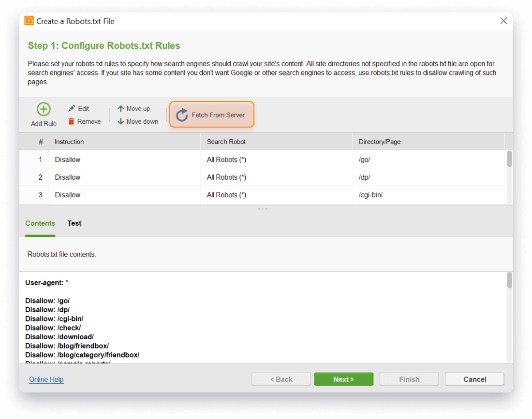Viewport: 532px width, 419px height.
Task: Click the rules table vertical scrollbar
Action: (509, 159)
